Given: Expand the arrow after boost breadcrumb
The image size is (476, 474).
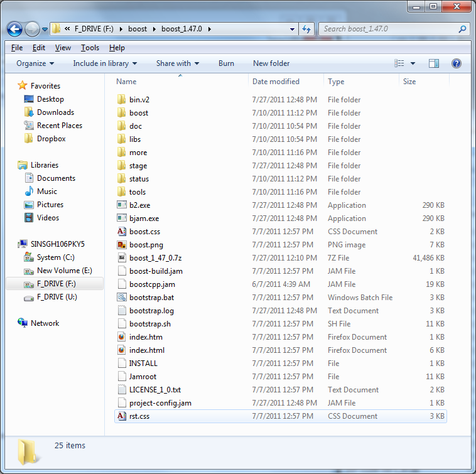Looking at the screenshot, I should 154,29.
